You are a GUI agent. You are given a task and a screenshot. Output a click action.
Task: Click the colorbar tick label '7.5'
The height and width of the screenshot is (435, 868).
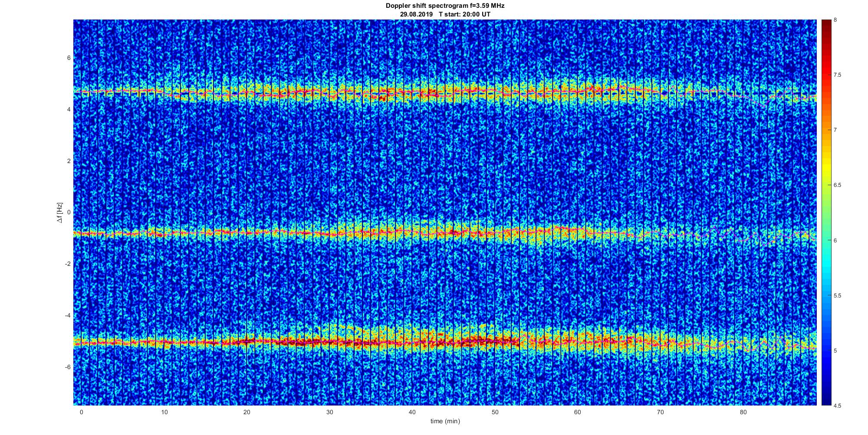click(x=837, y=75)
